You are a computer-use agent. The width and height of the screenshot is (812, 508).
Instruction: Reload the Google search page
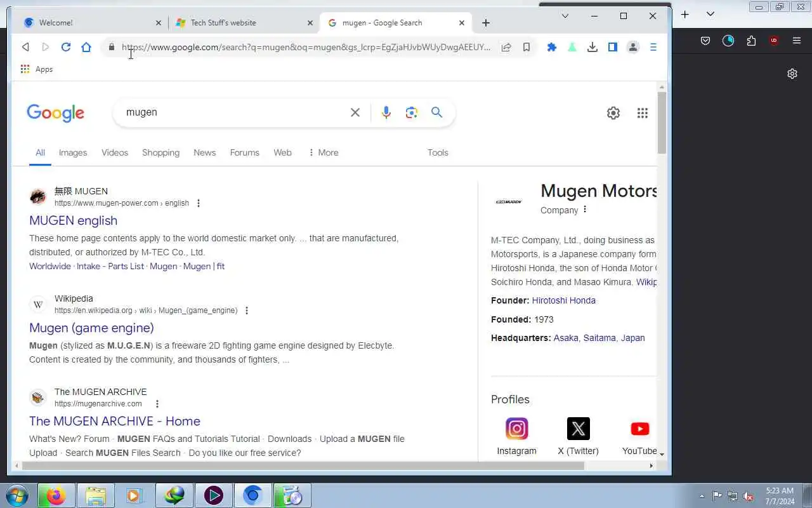pyautogui.click(x=66, y=47)
